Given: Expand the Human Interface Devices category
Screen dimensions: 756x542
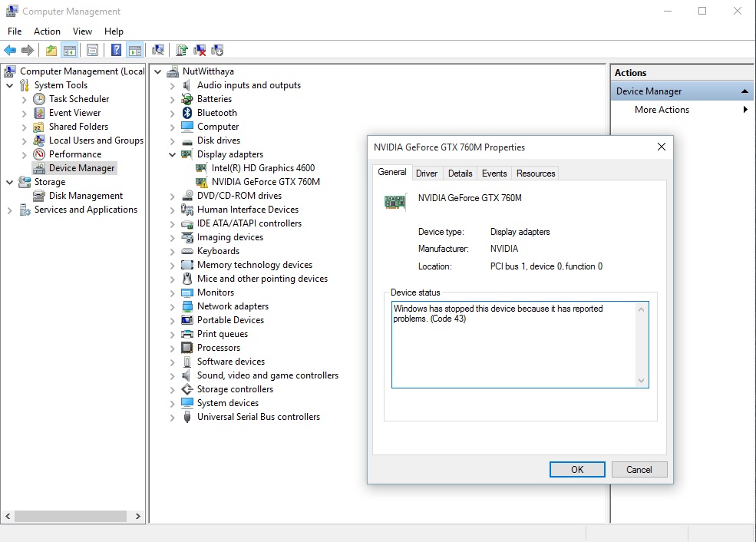Looking at the screenshot, I should (x=172, y=210).
